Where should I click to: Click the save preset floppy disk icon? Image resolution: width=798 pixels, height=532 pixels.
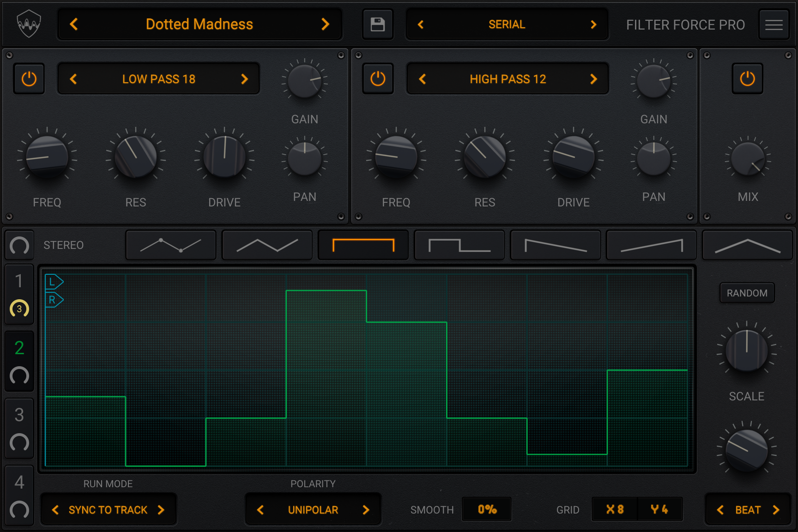[377, 24]
